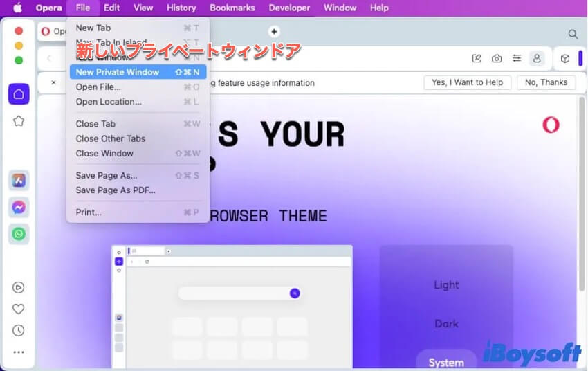Open WhatsApp in the sidebar

19,234
